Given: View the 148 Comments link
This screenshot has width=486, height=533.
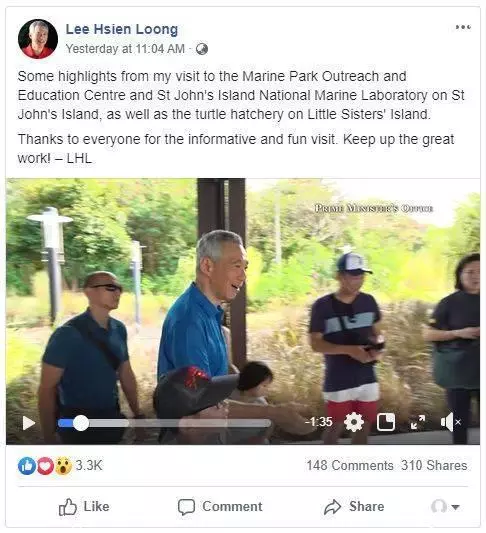Looking at the screenshot, I should 350,465.
